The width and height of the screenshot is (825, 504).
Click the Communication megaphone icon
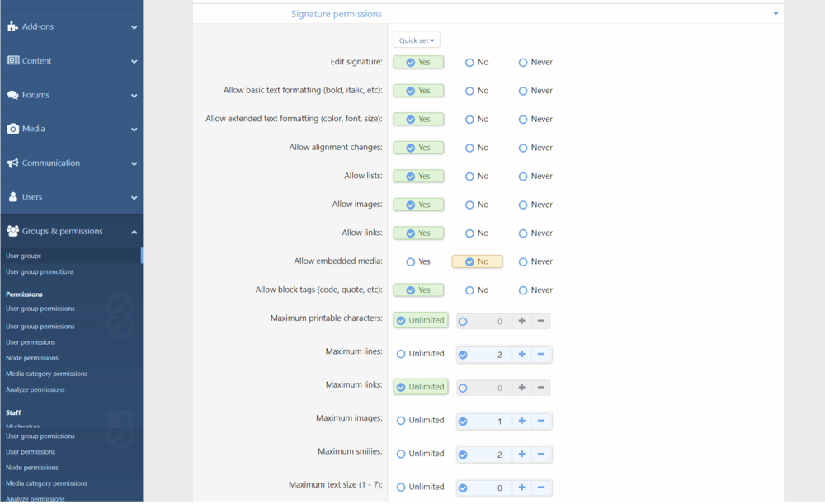coord(12,163)
